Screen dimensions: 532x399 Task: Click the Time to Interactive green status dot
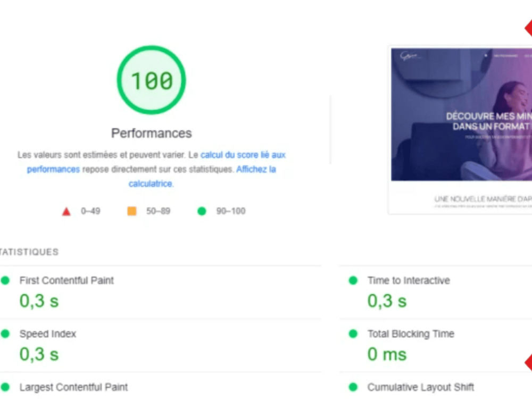[353, 280]
